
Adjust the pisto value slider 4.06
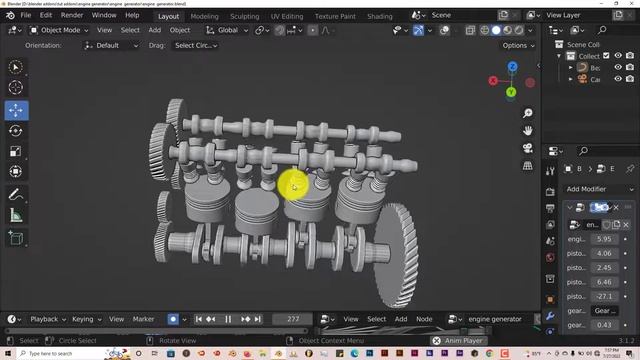tap(604, 253)
